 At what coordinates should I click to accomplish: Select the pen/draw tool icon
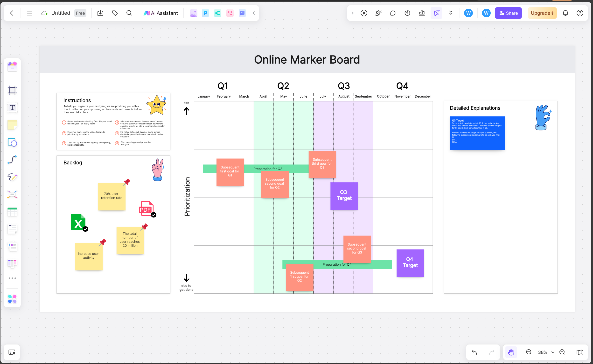[x=12, y=177]
